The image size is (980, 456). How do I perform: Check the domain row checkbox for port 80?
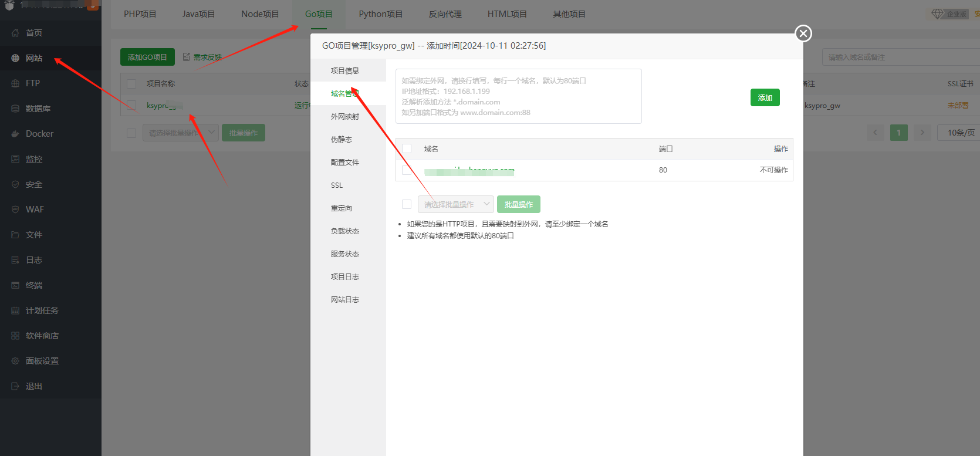(x=407, y=170)
